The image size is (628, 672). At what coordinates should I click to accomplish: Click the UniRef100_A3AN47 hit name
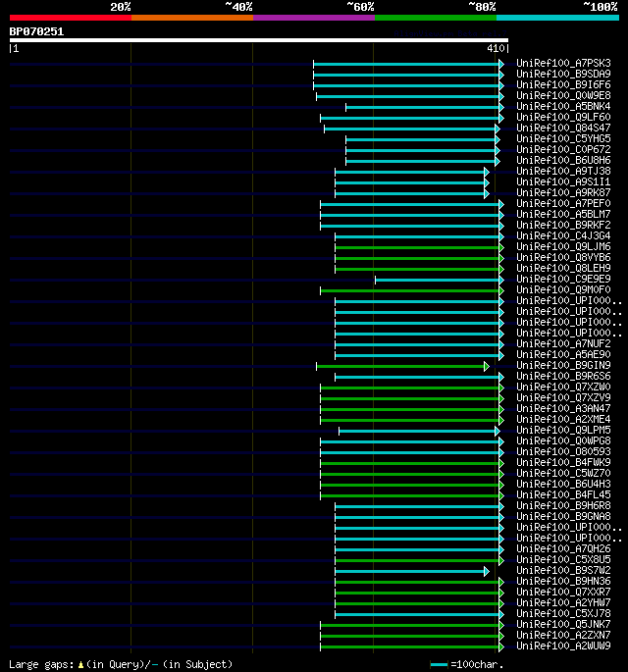[563, 409]
